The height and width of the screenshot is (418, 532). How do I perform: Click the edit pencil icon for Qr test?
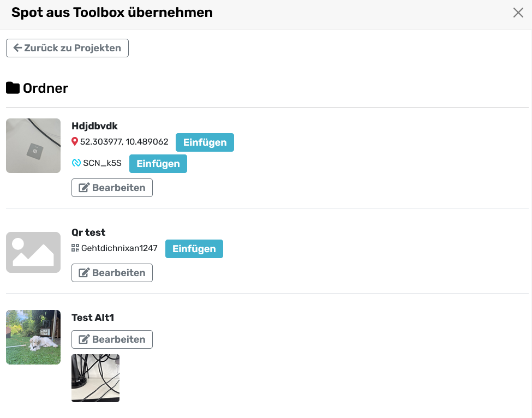click(x=84, y=273)
